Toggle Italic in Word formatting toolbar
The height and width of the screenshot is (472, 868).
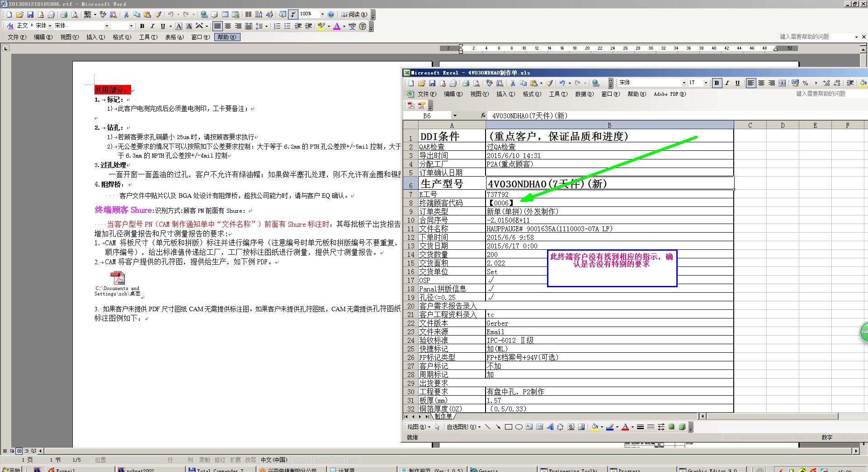(x=152, y=26)
